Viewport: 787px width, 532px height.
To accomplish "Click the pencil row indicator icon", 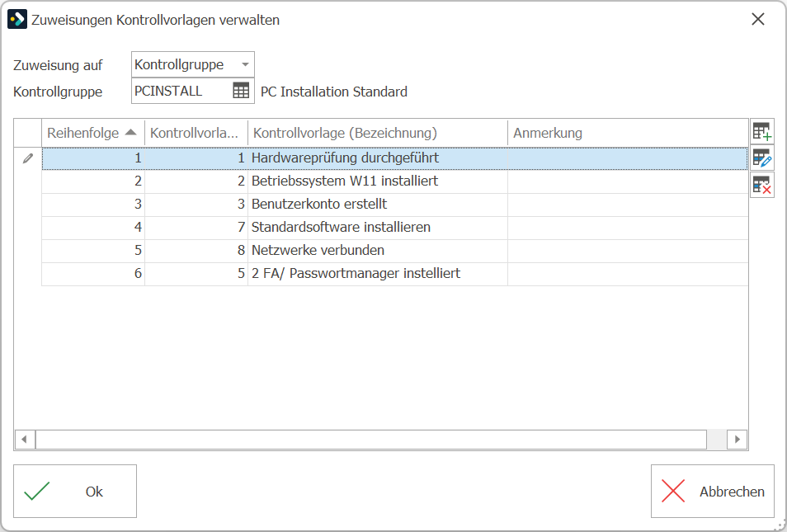I will (x=28, y=158).
